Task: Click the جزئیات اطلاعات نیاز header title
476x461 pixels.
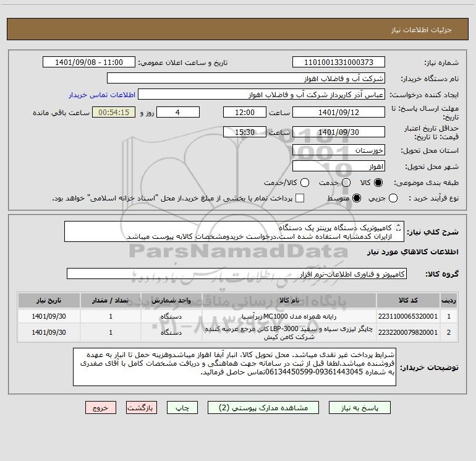Action: pyautogui.click(x=422, y=30)
